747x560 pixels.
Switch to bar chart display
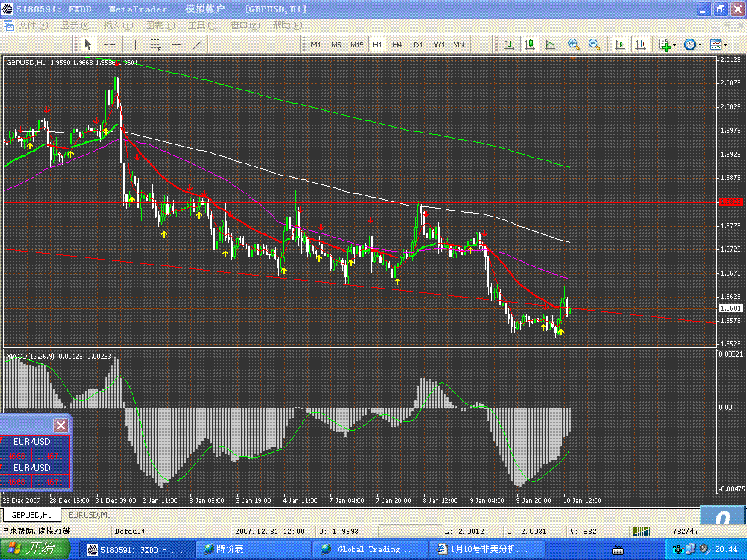coord(508,44)
